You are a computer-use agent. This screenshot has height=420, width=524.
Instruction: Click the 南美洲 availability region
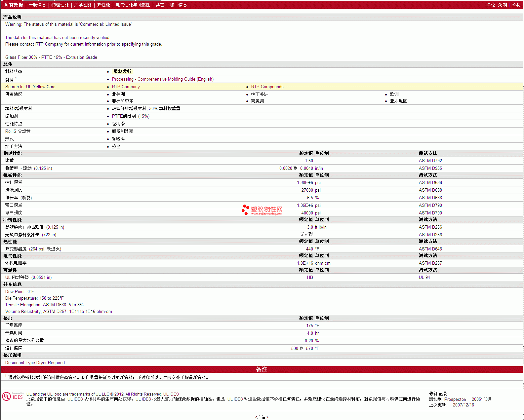(258, 101)
